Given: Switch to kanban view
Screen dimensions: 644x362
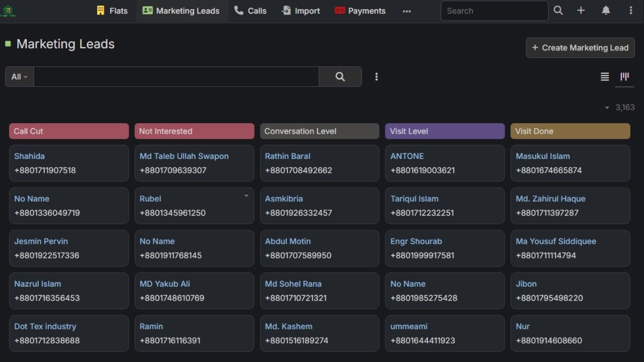Looking at the screenshot, I should (625, 76).
